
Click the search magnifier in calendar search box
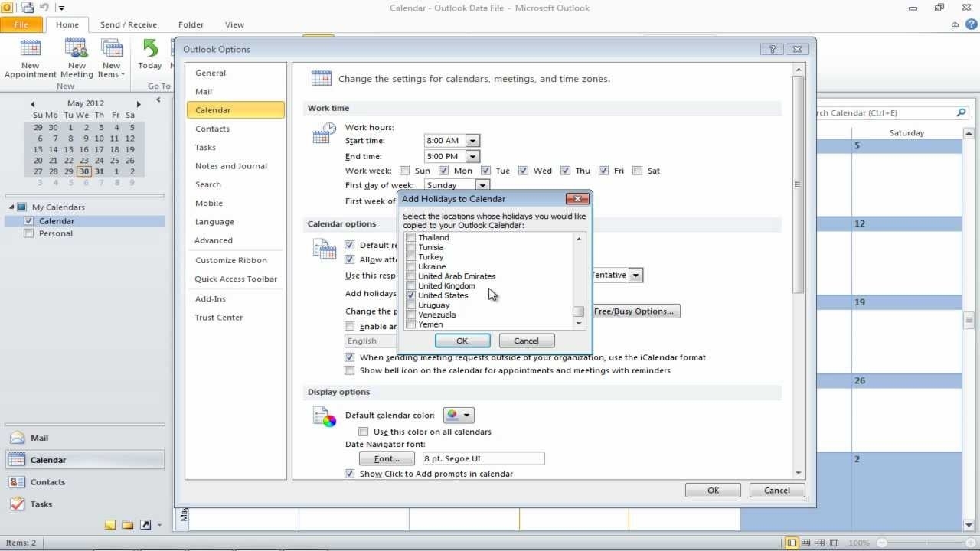[961, 112]
